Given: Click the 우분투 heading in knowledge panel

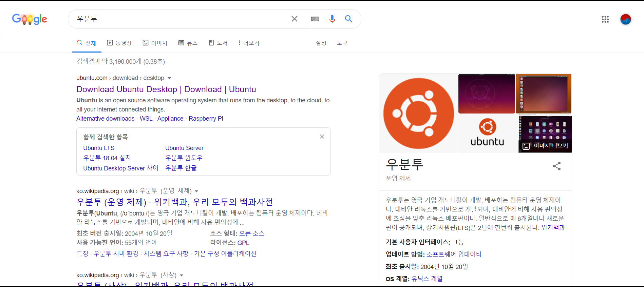Looking at the screenshot, I should pos(404,164).
